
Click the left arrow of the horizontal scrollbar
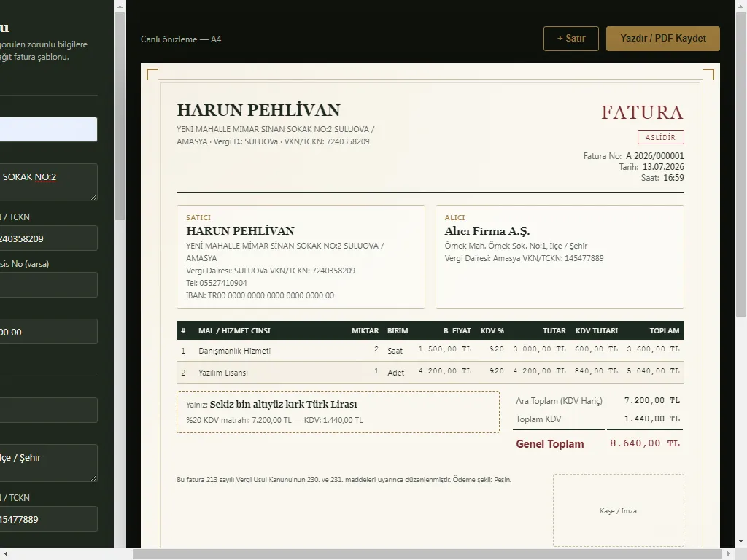[6, 554]
